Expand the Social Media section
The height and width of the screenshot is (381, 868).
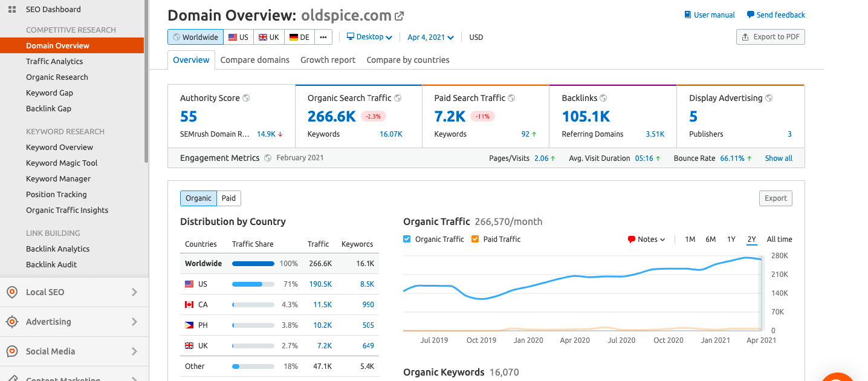(x=74, y=351)
